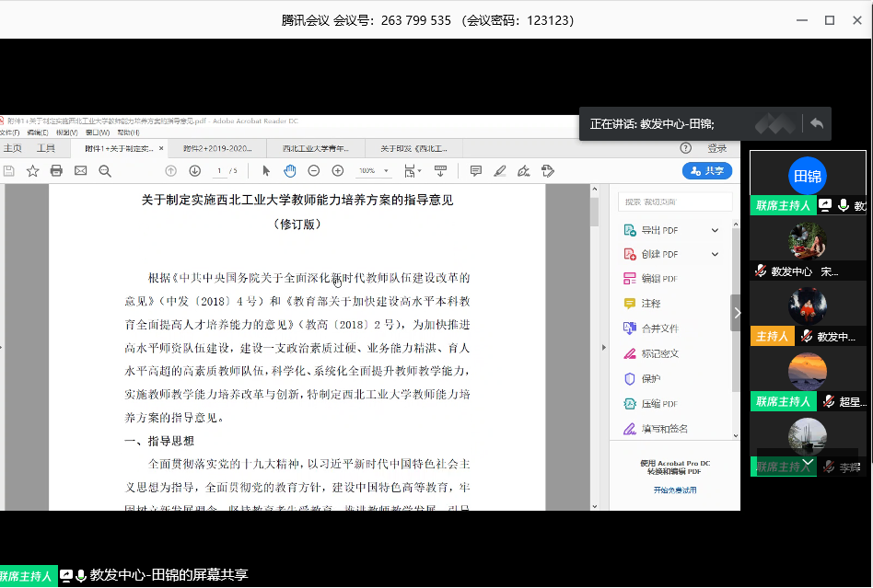
Task: Click the print icon in Acrobat toolbar
Action: point(56,171)
